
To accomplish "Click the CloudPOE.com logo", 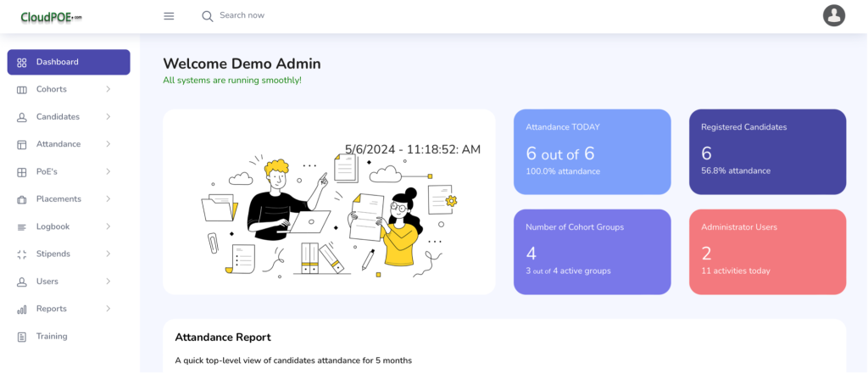I will [x=52, y=17].
